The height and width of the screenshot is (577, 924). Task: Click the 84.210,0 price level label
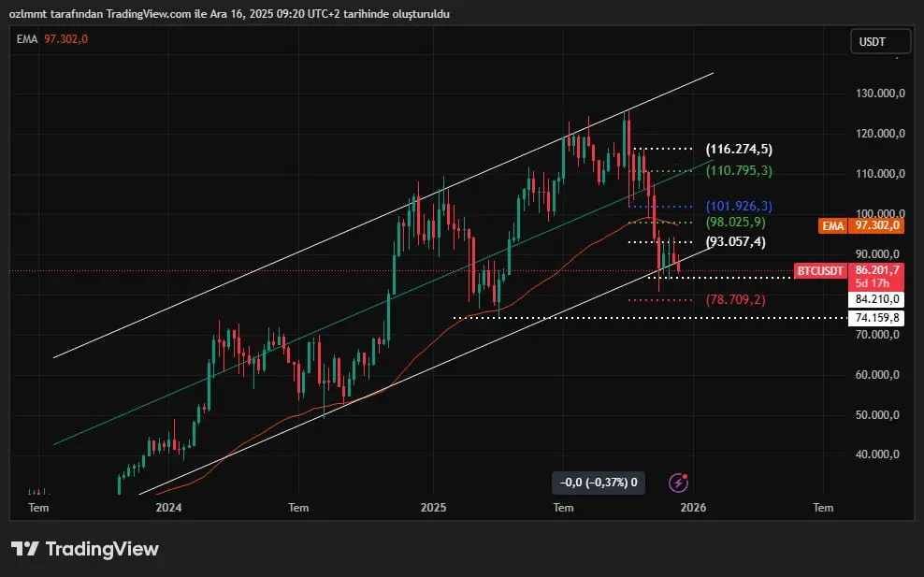click(x=877, y=299)
